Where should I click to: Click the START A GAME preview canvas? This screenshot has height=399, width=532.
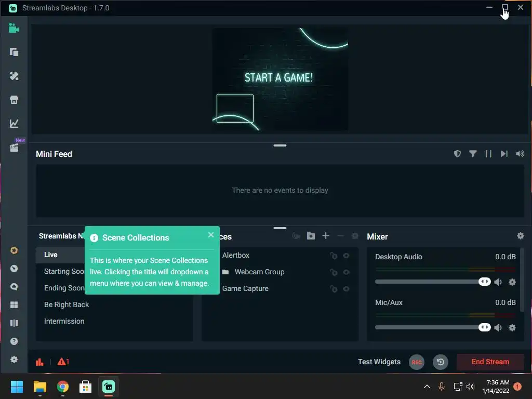pyautogui.click(x=280, y=79)
